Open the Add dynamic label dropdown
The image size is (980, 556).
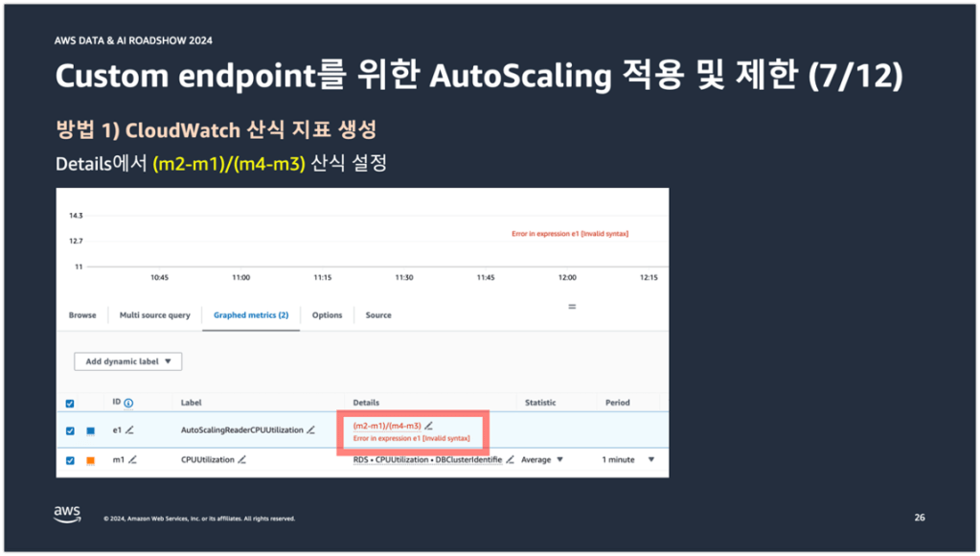click(x=128, y=361)
